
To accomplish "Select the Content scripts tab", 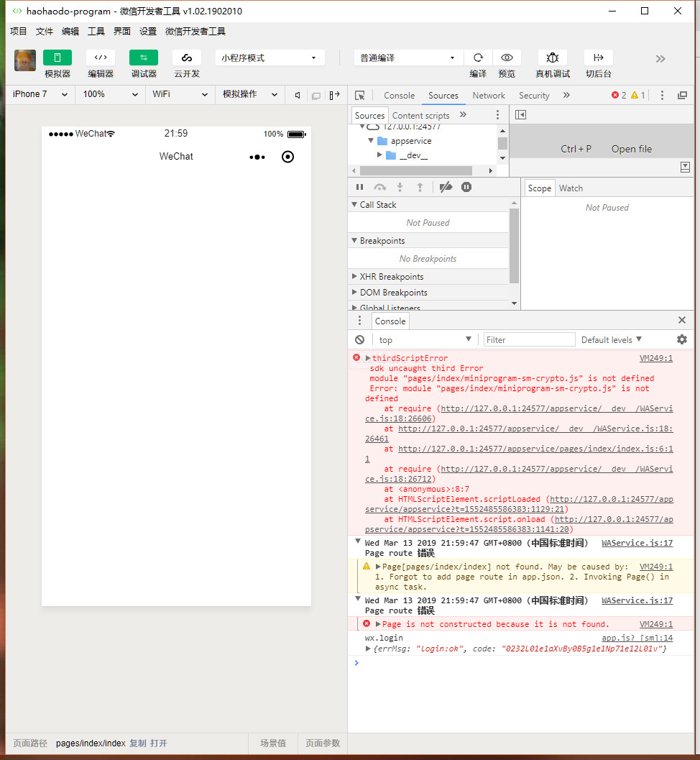I will (421, 115).
